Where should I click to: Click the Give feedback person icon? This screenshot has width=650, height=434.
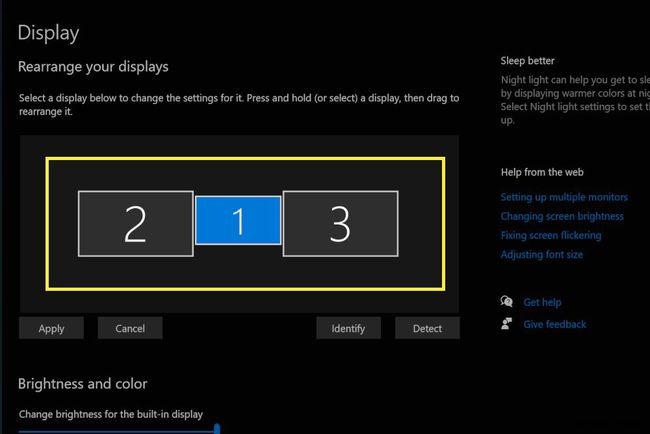[507, 324]
